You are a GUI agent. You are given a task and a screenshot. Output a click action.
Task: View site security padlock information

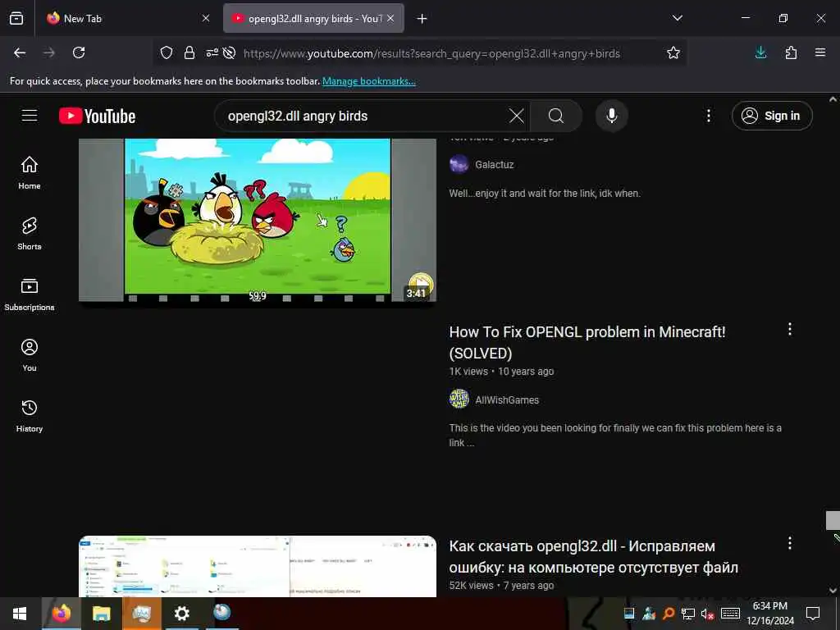click(189, 52)
